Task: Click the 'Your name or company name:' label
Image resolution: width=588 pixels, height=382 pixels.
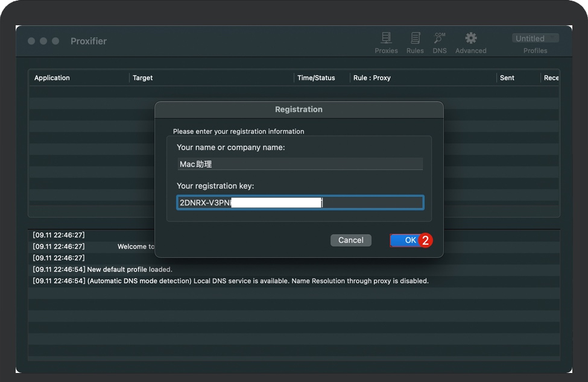Action: 230,147
